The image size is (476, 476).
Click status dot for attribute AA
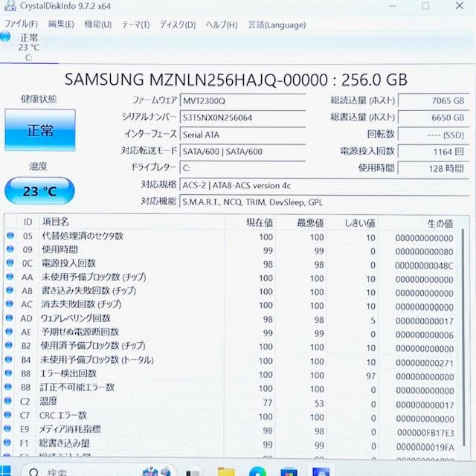10,277
